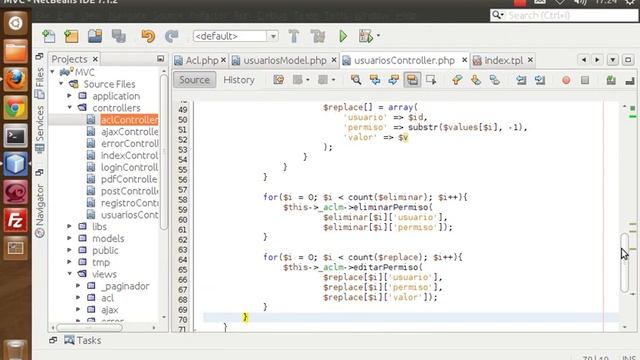Close the usuariosController.php tab
This screenshot has height=360, width=640.
[464, 60]
